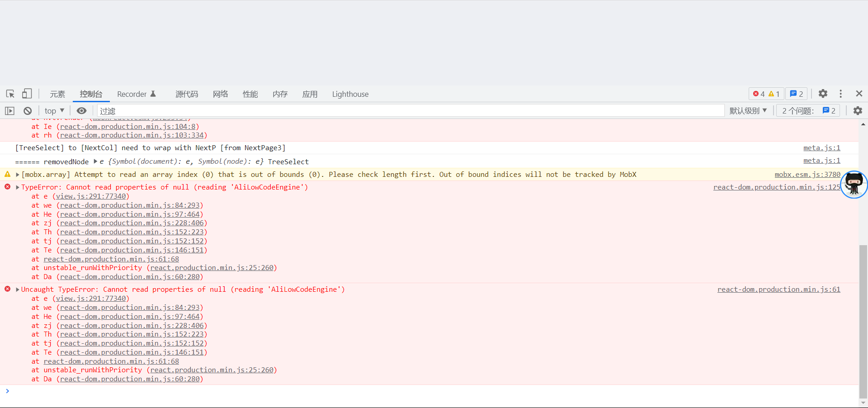Click the GitHub octocat icon
This screenshot has height=408, width=868.
tap(854, 185)
